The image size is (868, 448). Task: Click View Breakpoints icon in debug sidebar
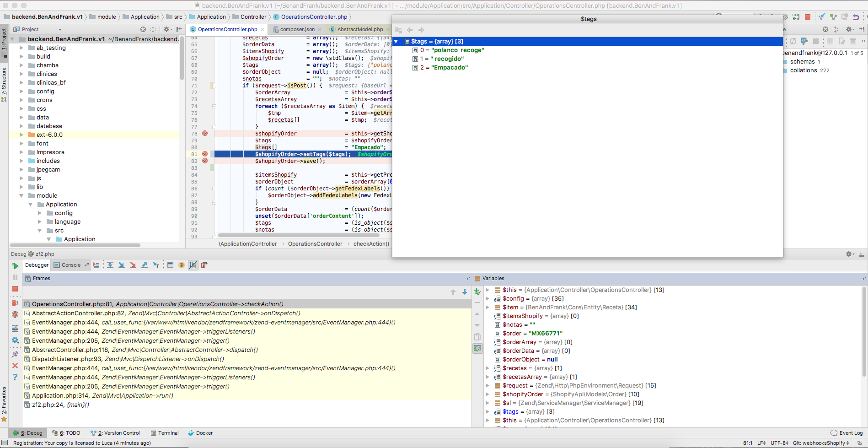[15, 303]
